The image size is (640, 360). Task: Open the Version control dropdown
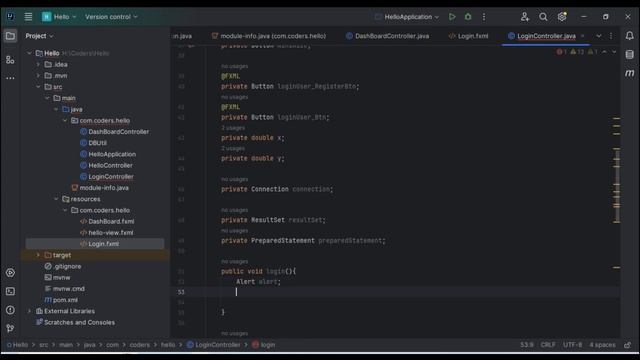pyautogui.click(x=111, y=17)
